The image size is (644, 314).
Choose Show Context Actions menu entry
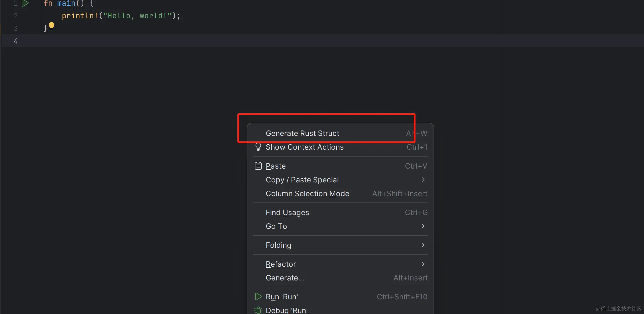pos(304,147)
